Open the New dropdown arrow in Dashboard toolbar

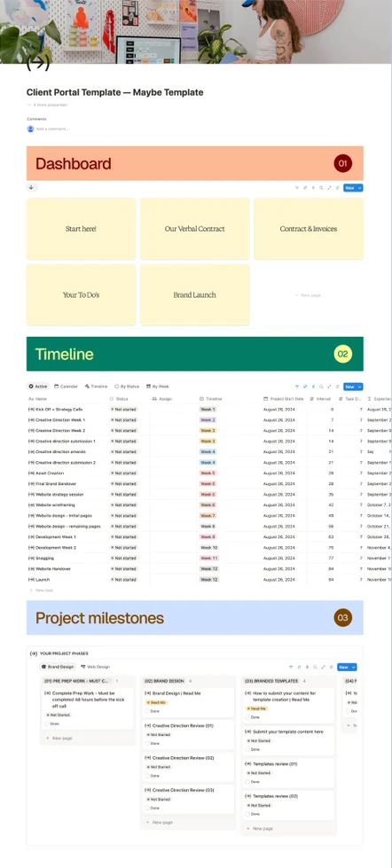360,188
